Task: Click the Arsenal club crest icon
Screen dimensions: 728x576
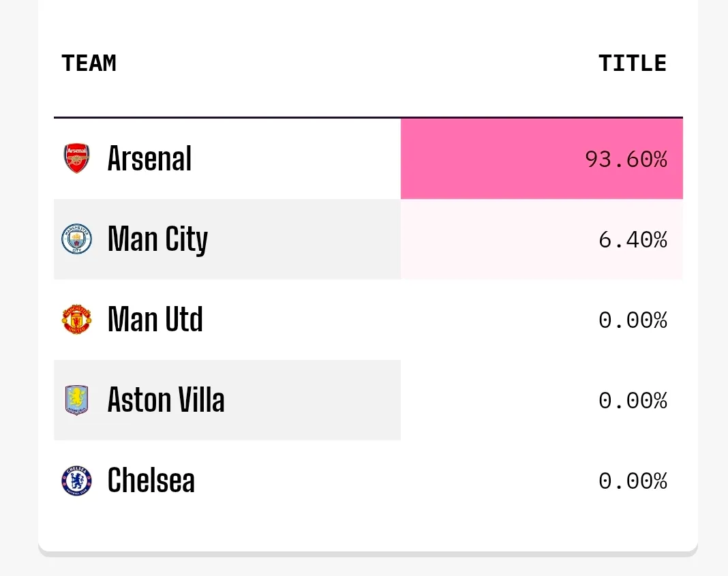Action: point(76,159)
